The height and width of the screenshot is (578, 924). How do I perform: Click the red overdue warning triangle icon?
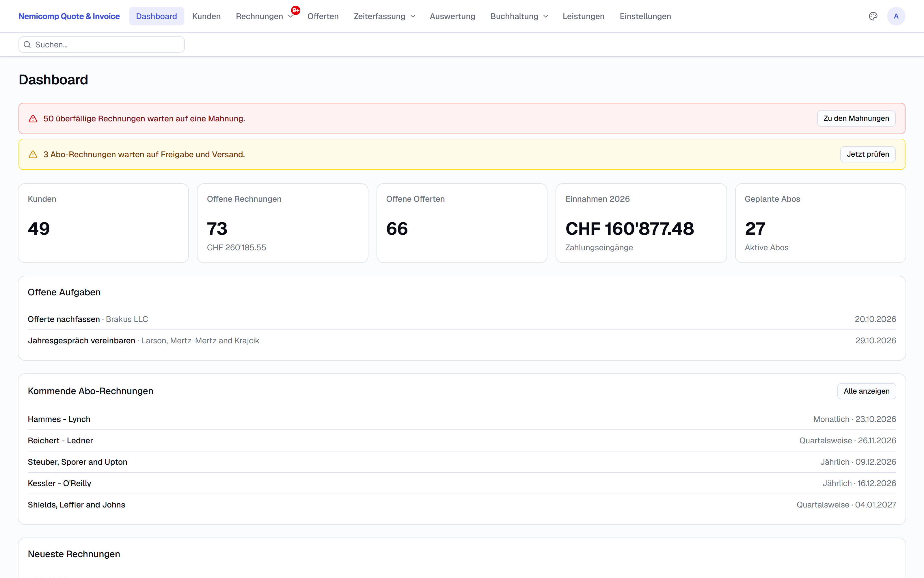33,118
